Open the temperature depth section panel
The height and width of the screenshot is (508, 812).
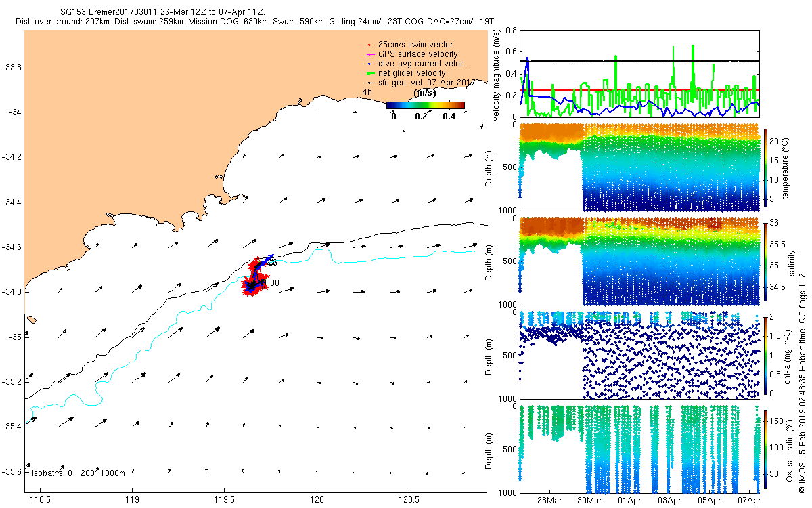click(x=639, y=167)
